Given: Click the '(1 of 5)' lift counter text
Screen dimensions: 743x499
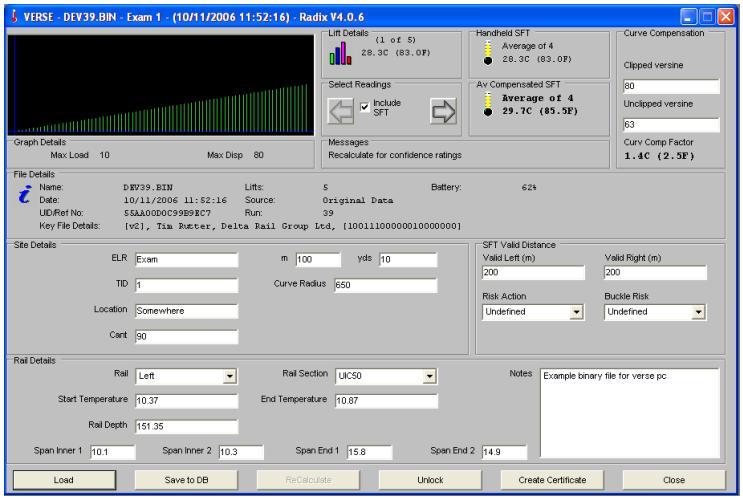Looking at the screenshot, I should pyautogui.click(x=395, y=40).
